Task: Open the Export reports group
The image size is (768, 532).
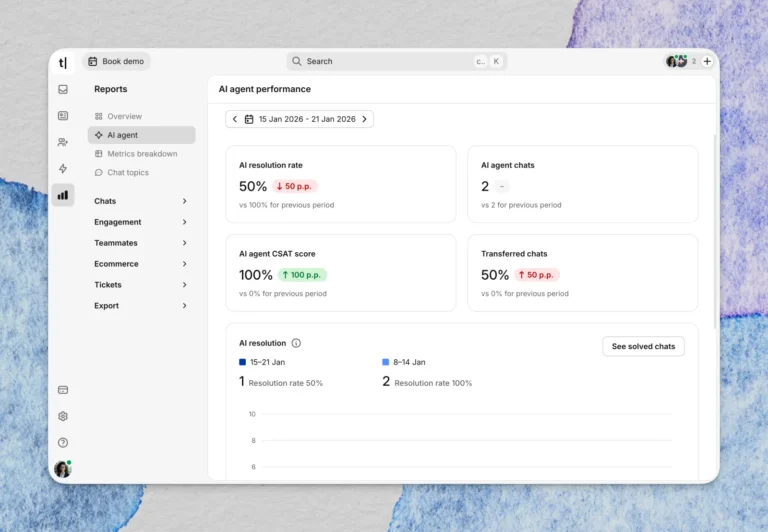Action: click(142, 306)
